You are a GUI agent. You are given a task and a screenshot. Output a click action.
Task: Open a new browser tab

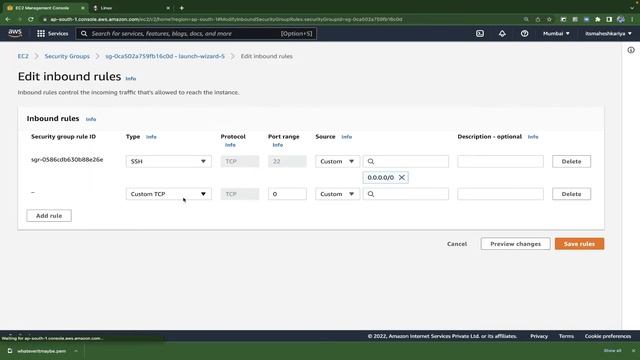(182, 8)
